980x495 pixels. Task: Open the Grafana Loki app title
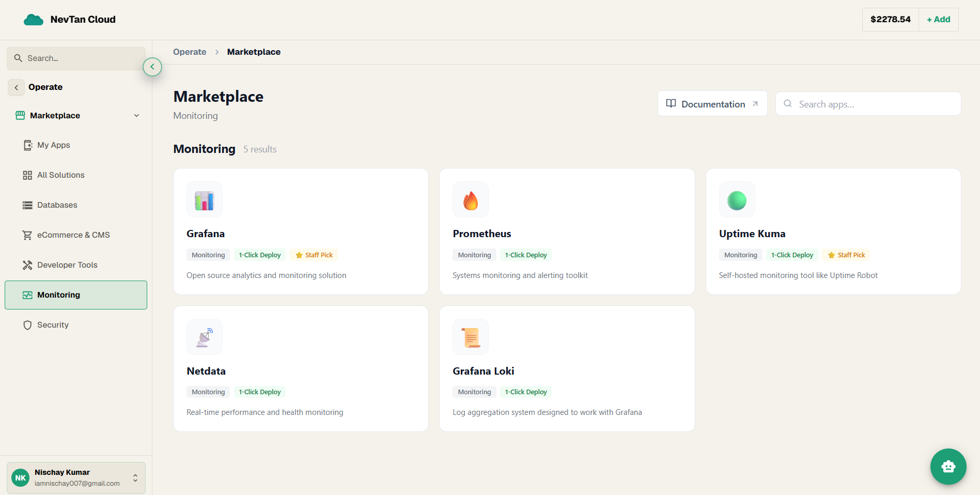point(484,372)
